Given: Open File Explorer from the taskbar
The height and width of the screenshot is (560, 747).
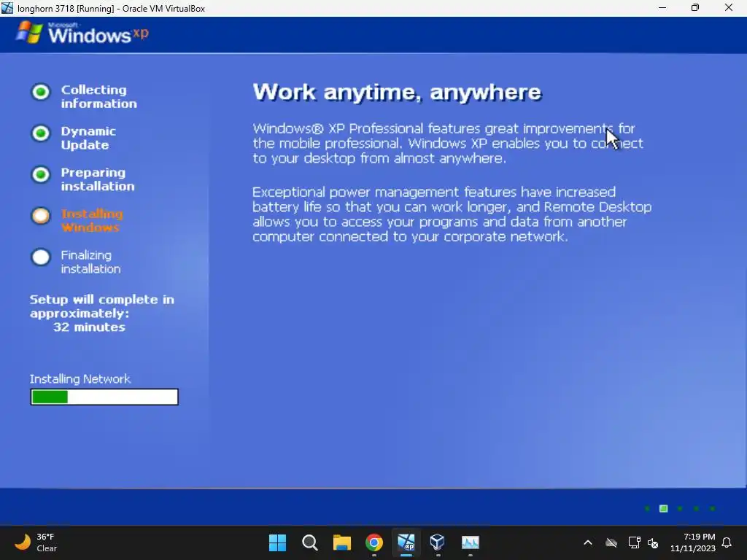Looking at the screenshot, I should 341,542.
